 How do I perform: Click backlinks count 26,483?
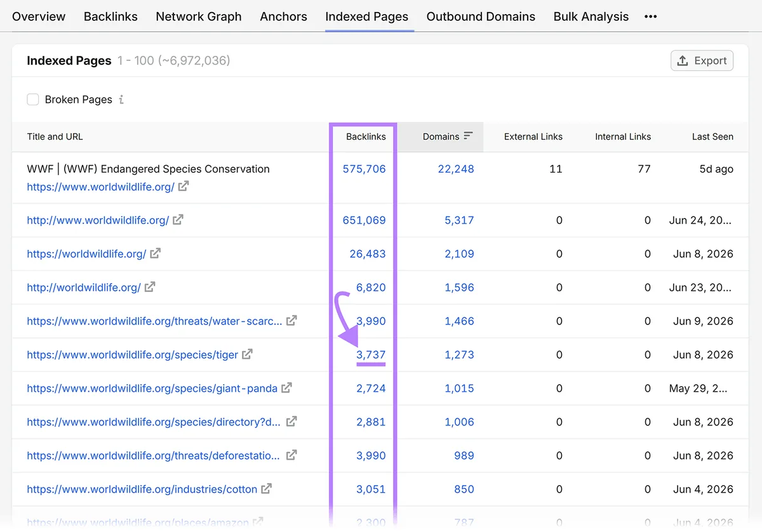pos(367,254)
